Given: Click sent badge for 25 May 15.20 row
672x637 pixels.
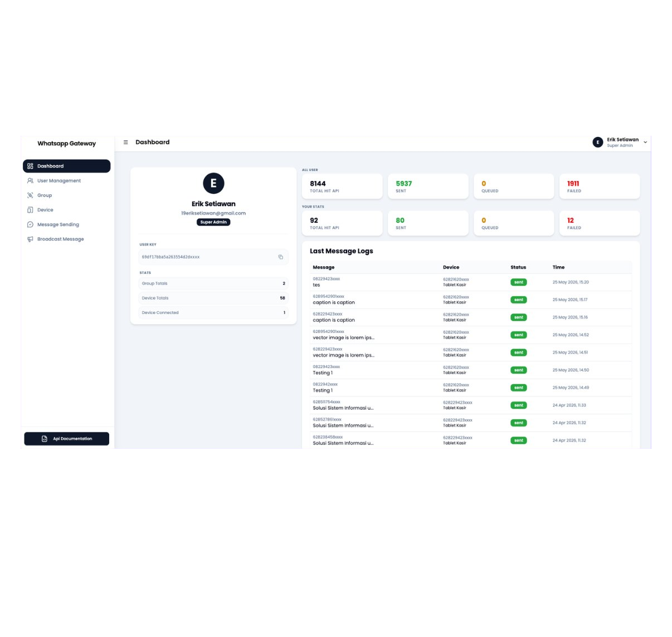Looking at the screenshot, I should (519, 282).
